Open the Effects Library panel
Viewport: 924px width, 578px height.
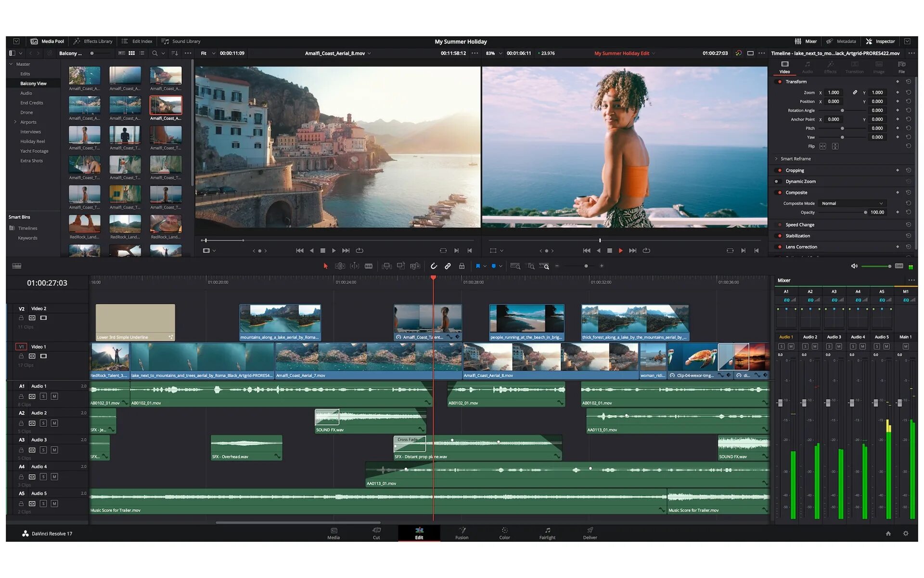tap(93, 41)
